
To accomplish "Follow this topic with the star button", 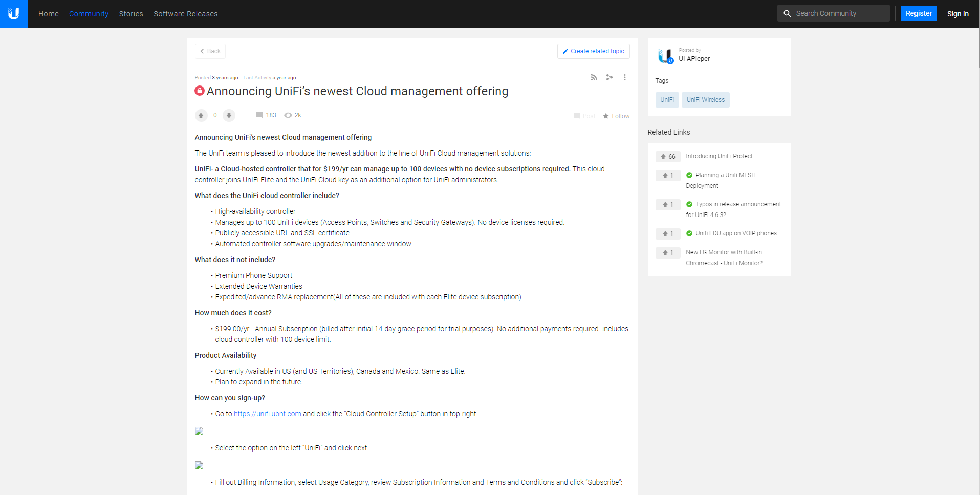I will [616, 116].
